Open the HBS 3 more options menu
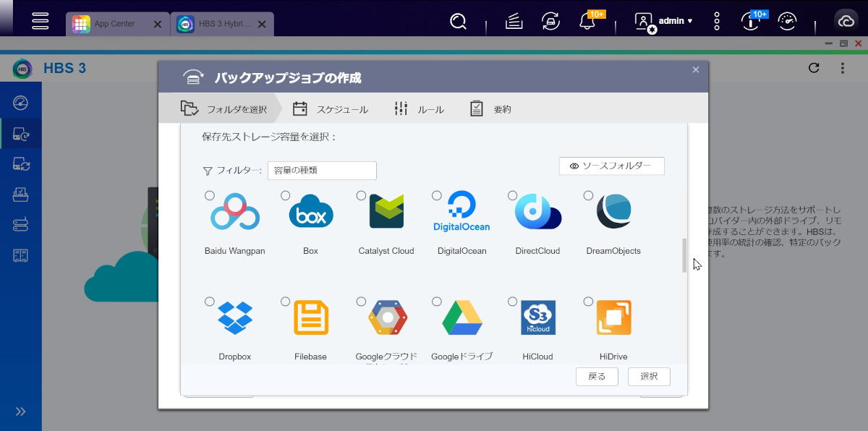Viewport: 868px width, 431px height. point(843,68)
